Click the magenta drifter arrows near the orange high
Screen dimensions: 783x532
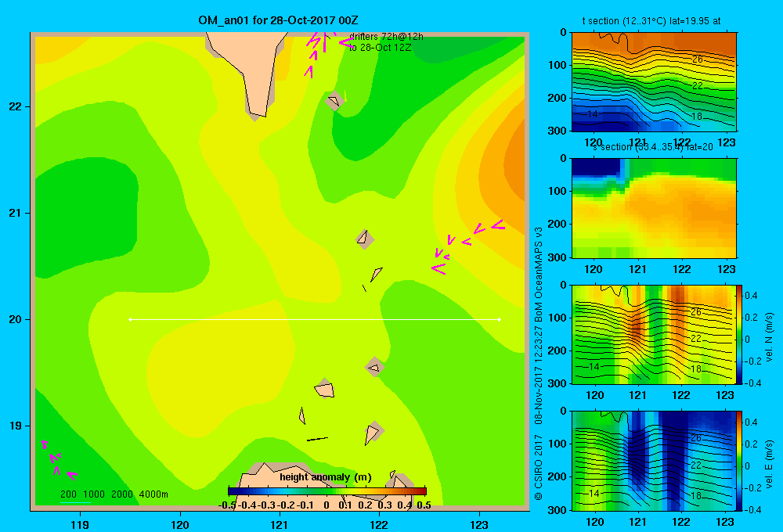[468, 246]
